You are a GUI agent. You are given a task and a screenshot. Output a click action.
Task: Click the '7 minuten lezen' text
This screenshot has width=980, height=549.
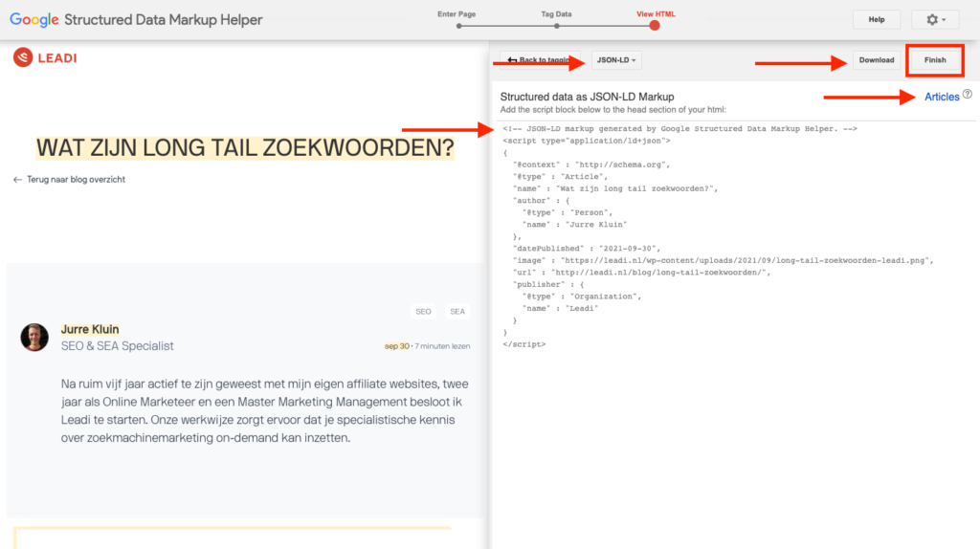click(442, 346)
